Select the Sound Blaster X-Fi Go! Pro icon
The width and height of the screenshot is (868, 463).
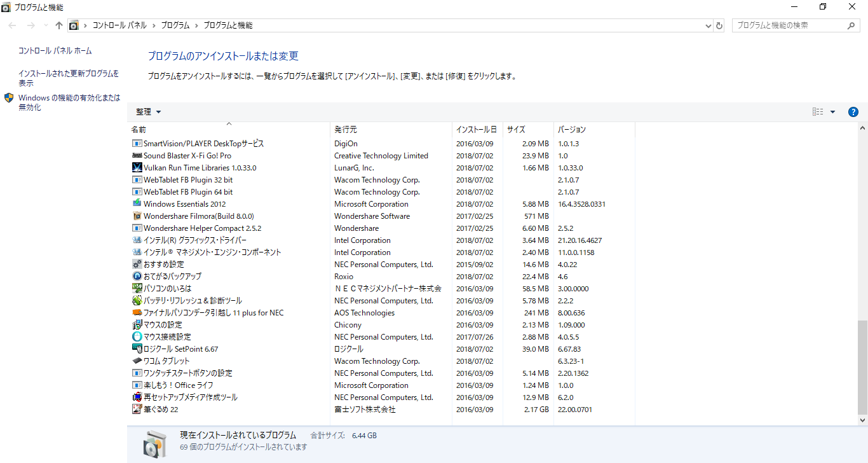[x=137, y=156]
